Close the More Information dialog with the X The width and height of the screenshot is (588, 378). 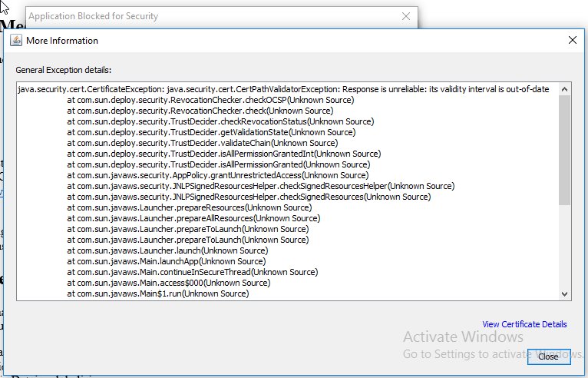click(x=571, y=40)
